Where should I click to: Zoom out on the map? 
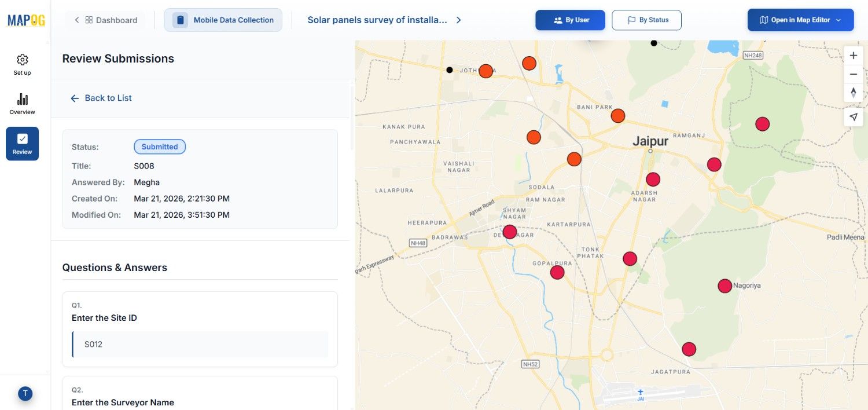click(x=853, y=74)
